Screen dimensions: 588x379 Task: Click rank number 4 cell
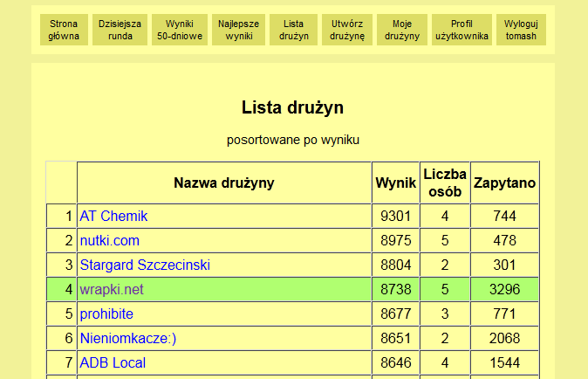click(x=61, y=289)
